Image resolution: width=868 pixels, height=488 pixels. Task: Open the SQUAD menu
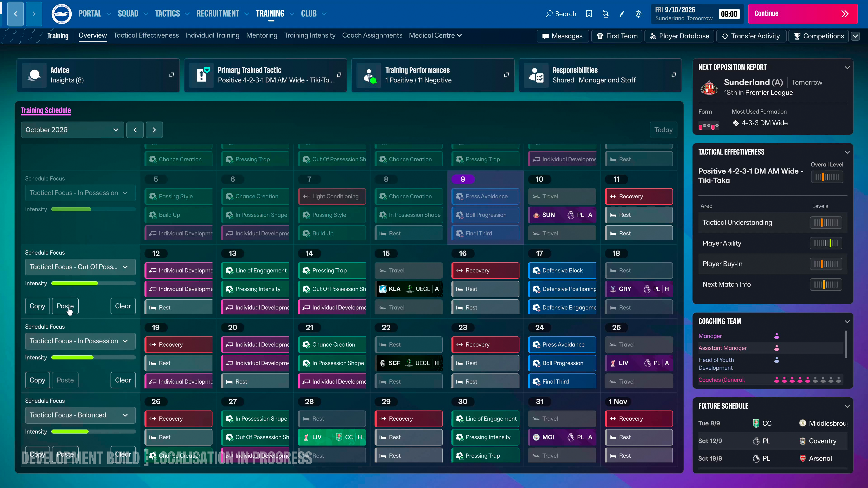(128, 14)
